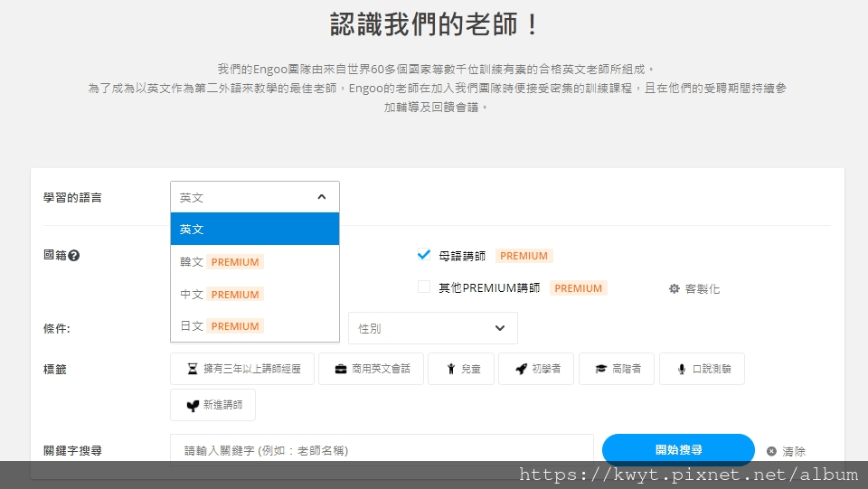The width and height of the screenshot is (868, 489).
Task: Choose 韓文 PREMIUM option
Action: click(x=255, y=261)
